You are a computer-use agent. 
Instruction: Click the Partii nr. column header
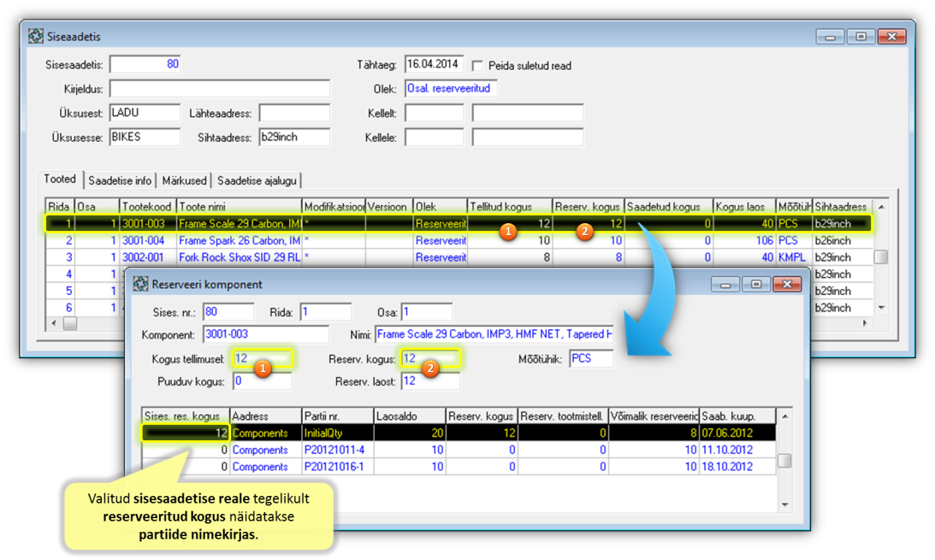pos(338,416)
